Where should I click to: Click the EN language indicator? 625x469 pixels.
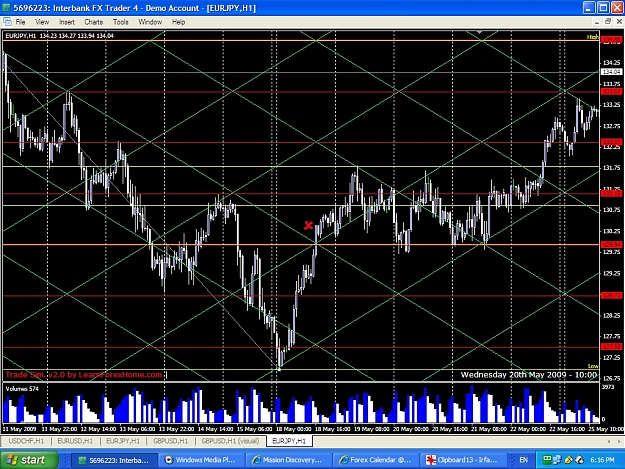523,460
